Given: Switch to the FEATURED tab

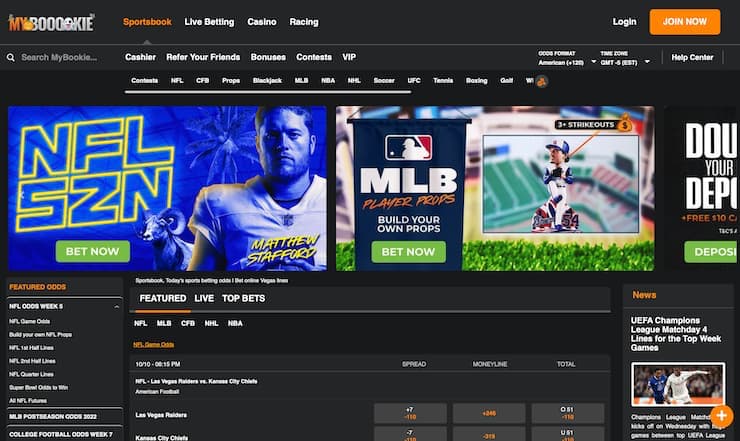Looking at the screenshot, I should (x=163, y=298).
